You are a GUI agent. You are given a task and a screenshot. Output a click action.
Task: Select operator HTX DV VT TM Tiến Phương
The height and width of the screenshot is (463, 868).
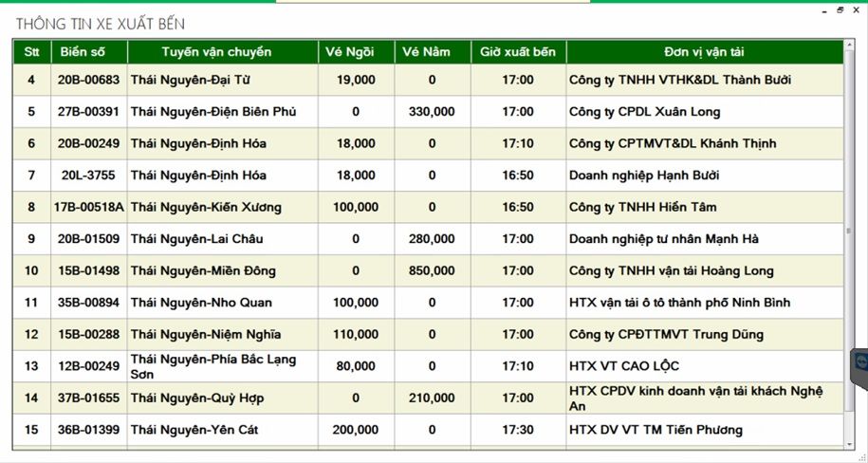coord(705,430)
